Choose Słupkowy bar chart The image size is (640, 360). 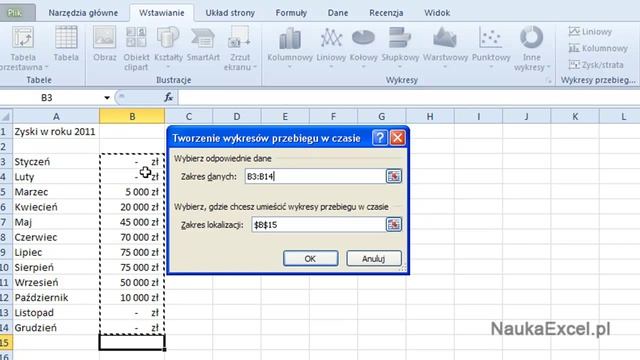pyautogui.click(x=400, y=48)
